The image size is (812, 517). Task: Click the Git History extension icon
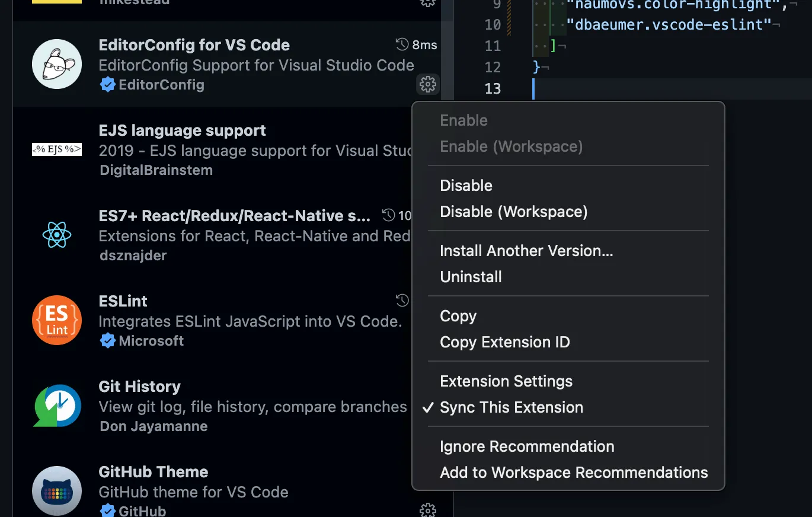[x=56, y=406]
